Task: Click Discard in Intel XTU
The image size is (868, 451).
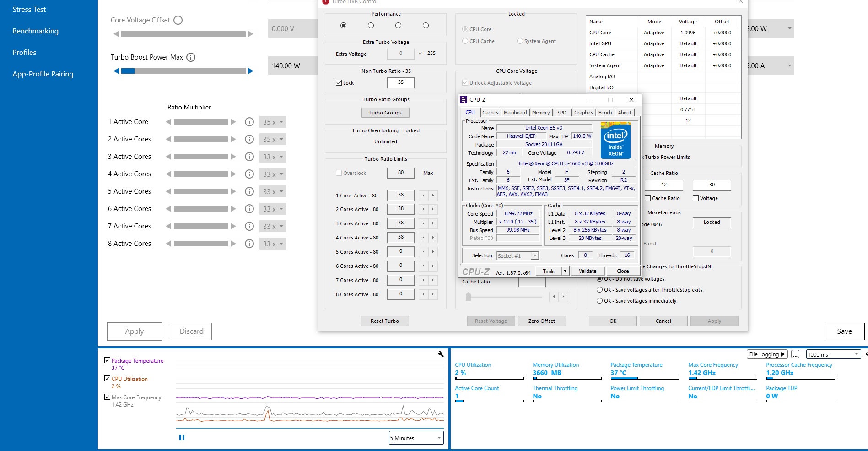Action: click(192, 331)
